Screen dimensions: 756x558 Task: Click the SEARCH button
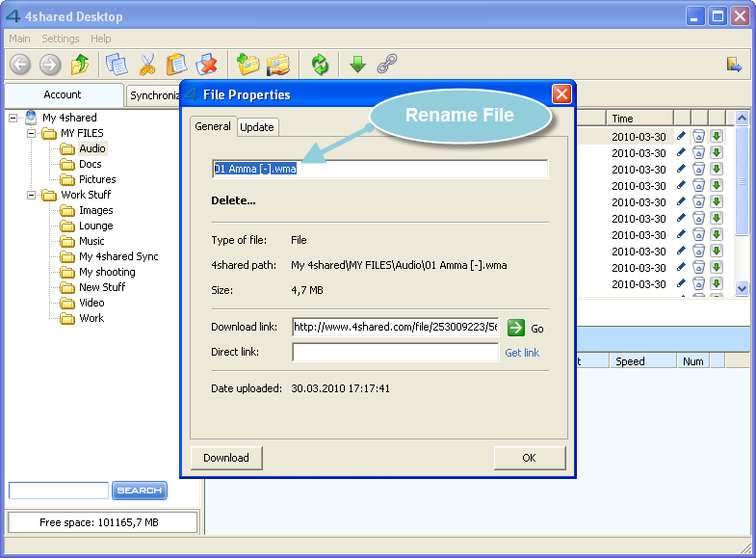tap(140, 491)
